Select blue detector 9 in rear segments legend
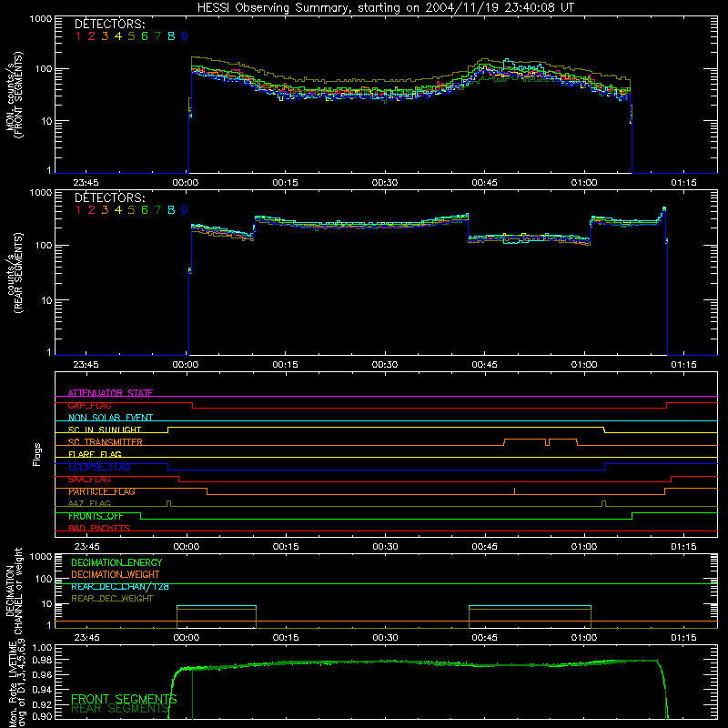Image resolution: width=728 pixels, height=728 pixels. coord(185,210)
